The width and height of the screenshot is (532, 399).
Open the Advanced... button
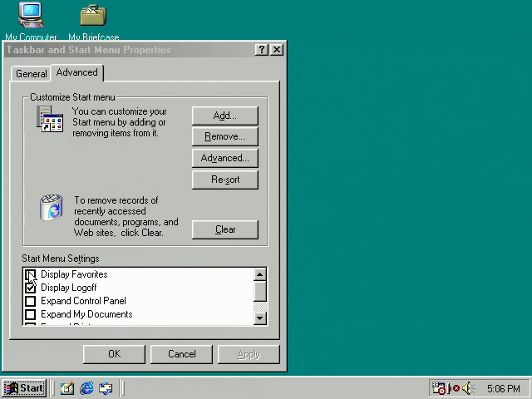pyautogui.click(x=225, y=158)
